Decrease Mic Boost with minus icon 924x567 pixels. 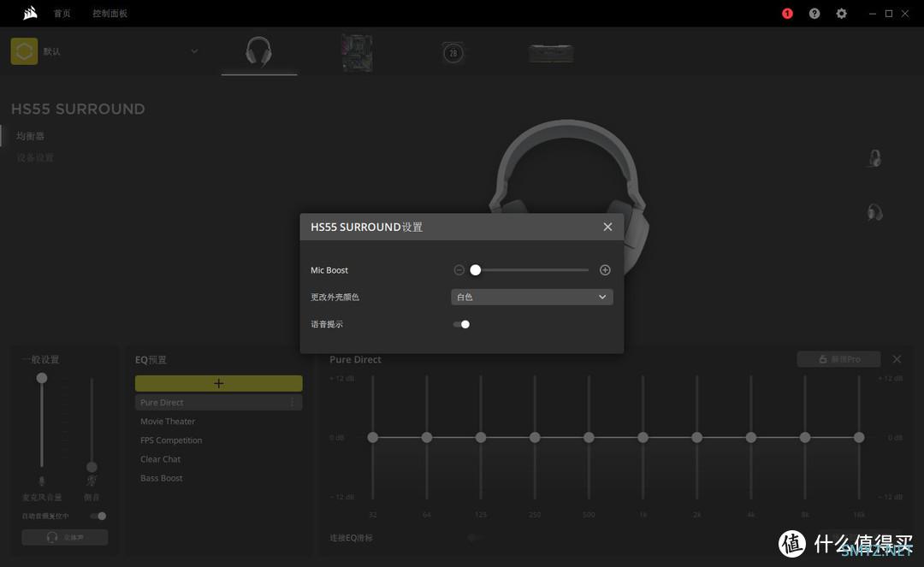coord(459,270)
